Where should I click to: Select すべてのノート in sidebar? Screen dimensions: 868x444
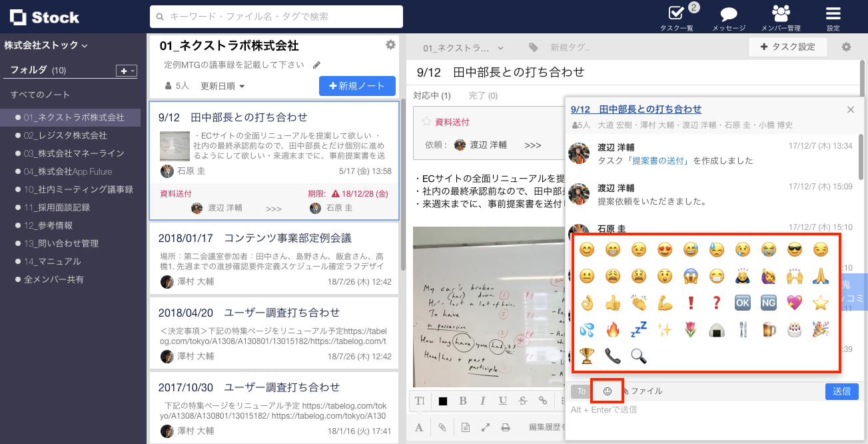pyautogui.click(x=40, y=95)
